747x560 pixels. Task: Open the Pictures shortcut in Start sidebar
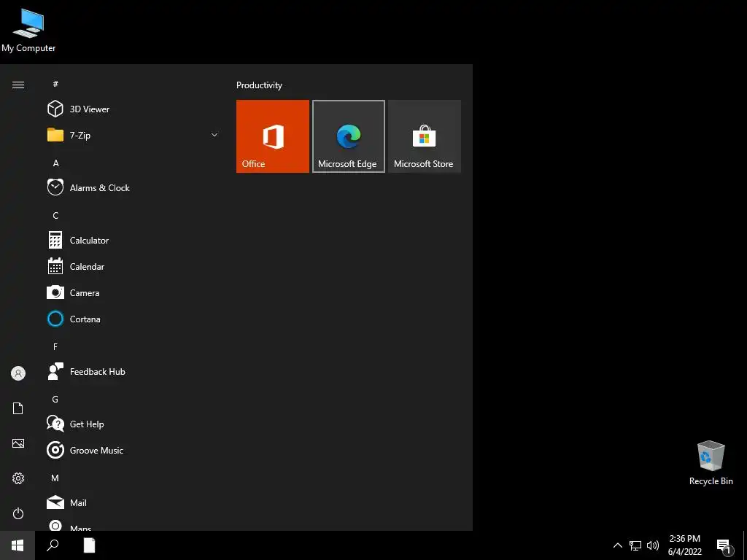tap(18, 443)
